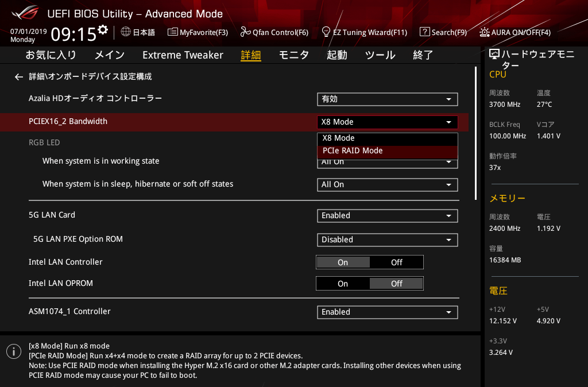Click the info icon in help panel
The width and height of the screenshot is (588, 387).
click(x=14, y=351)
